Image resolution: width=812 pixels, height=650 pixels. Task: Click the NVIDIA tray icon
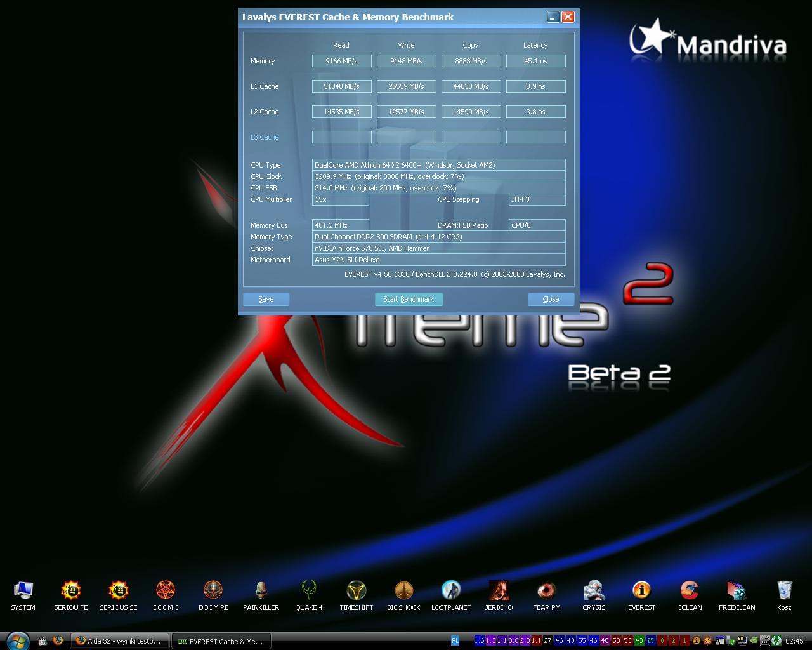point(753,641)
